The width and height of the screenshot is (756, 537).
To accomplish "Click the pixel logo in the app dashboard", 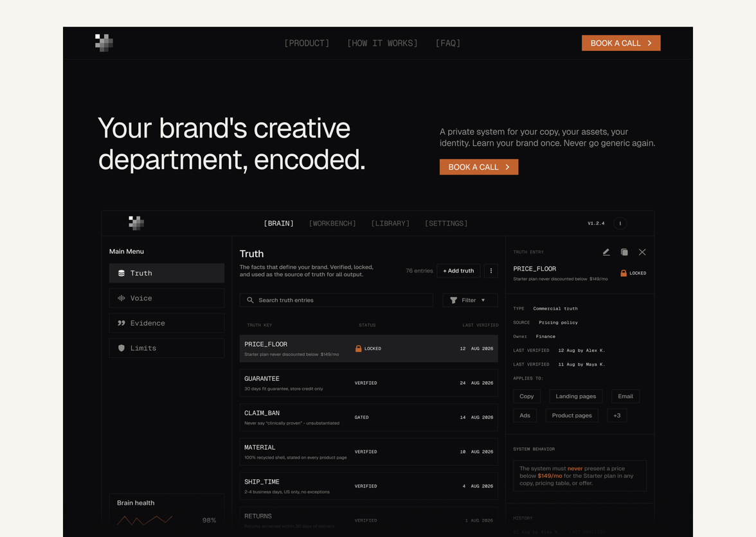I will [136, 223].
